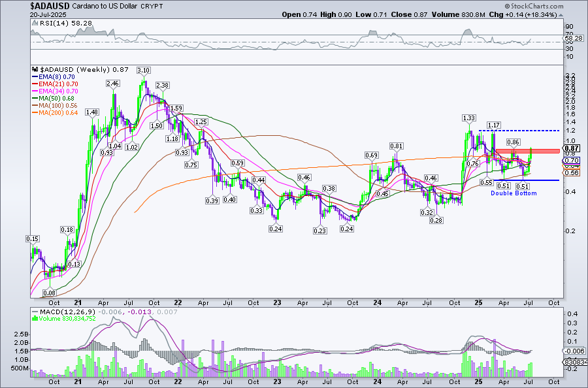Click the RSI indicator legend icon
Viewport: 588px width, 388px height.
pos(35,24)
